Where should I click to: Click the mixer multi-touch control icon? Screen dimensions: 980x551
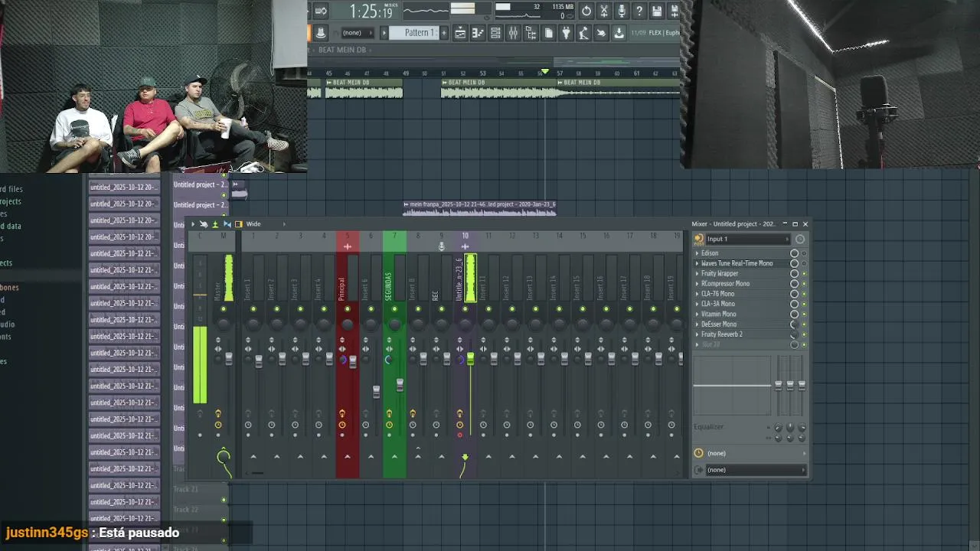tap(204, 224)
